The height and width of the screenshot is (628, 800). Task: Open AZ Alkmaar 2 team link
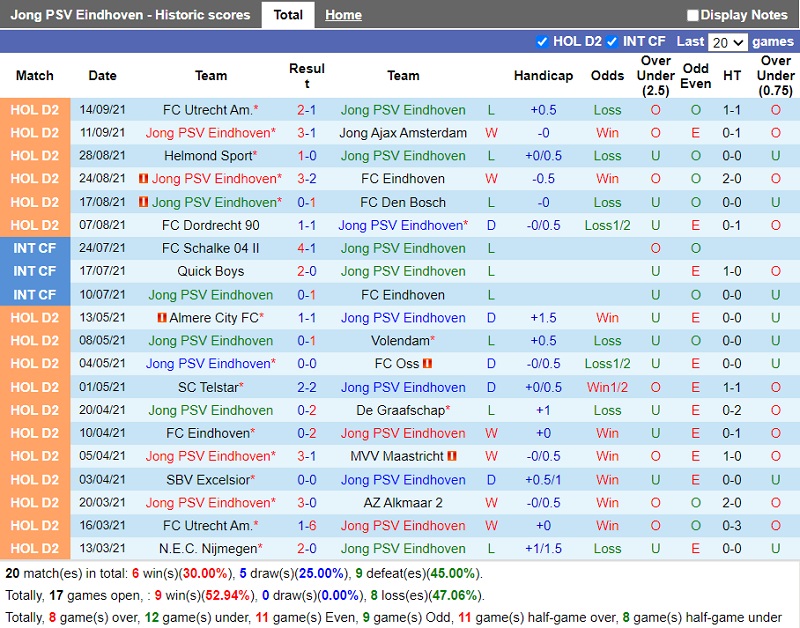tap(403, 503)
